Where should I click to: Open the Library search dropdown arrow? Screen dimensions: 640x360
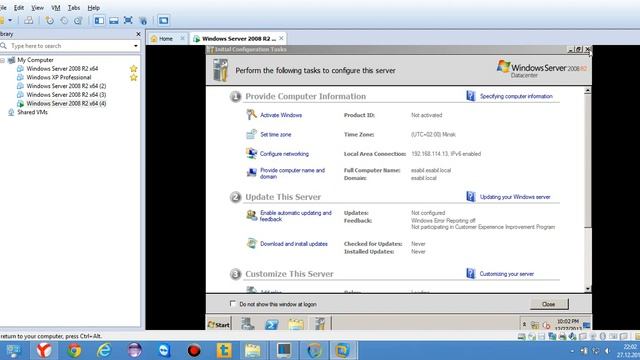136,46
